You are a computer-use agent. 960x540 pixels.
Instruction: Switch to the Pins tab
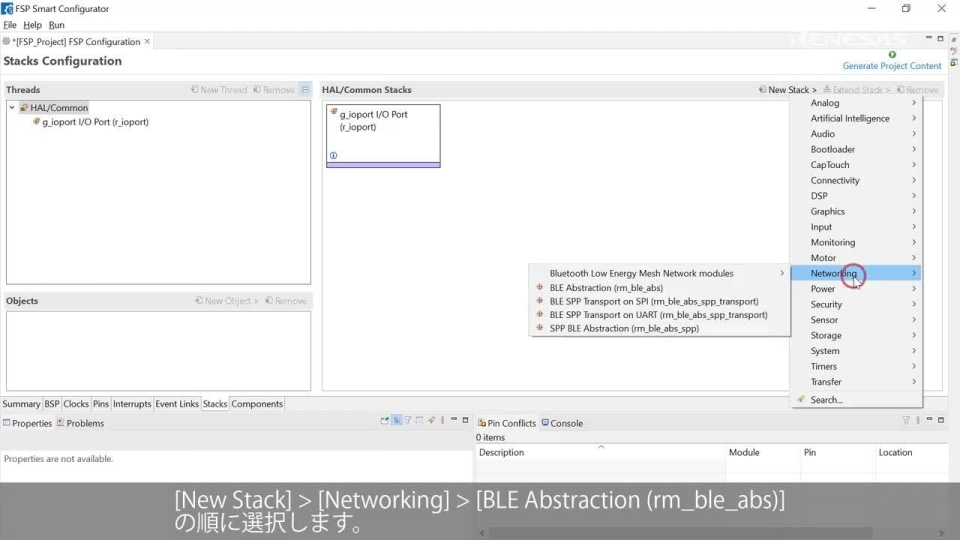pyautogui.click(x=101, y=404)
